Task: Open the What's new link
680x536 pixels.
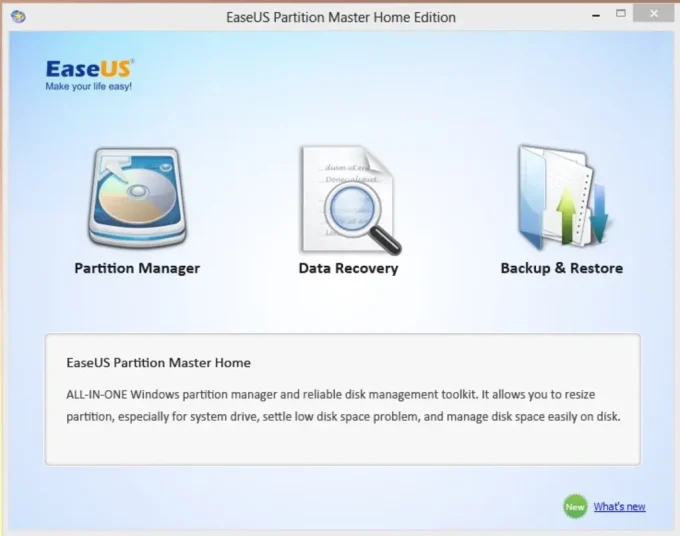Action: click(619, 507)
